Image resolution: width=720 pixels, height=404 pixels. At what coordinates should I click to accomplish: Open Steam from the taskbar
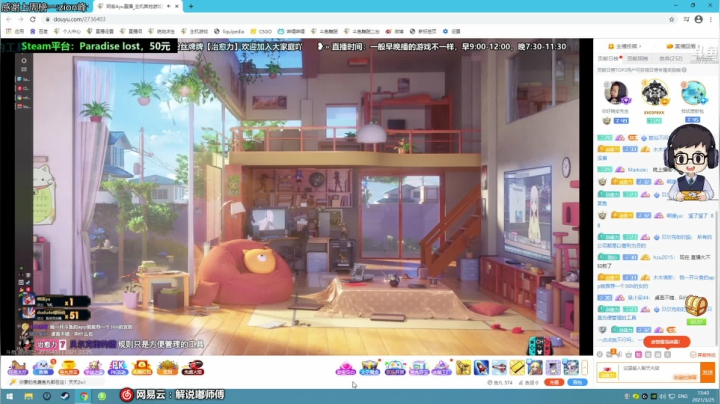coord(65,396)
